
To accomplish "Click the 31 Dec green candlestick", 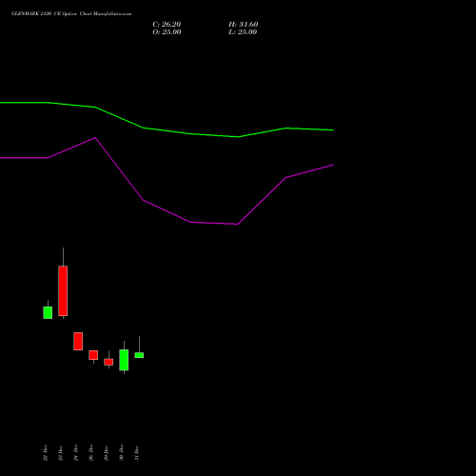I will [x=139, y=355].
